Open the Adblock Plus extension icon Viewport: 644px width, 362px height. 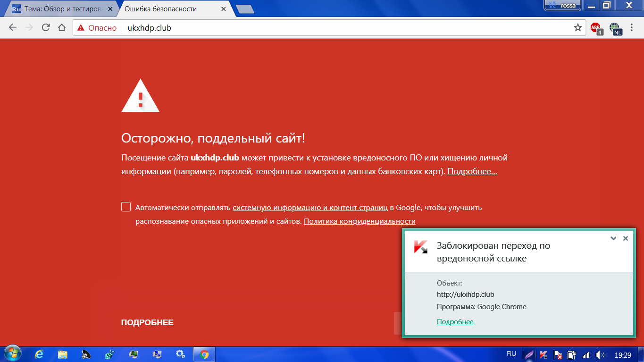[596, 28]
